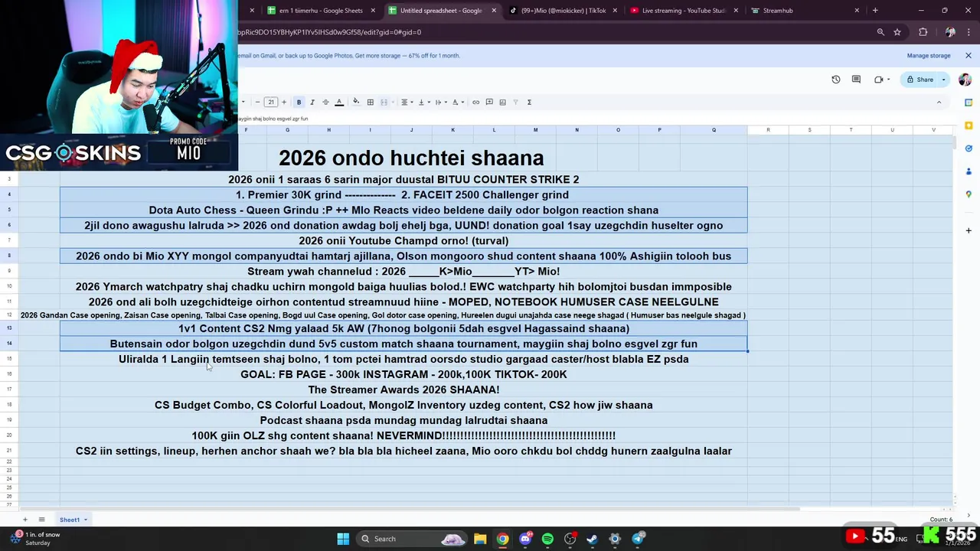Open the Count: 6 summary in the status bar
Image resolution: width=980 pixels, height=551 pixels.
click(x=941, y=520)
